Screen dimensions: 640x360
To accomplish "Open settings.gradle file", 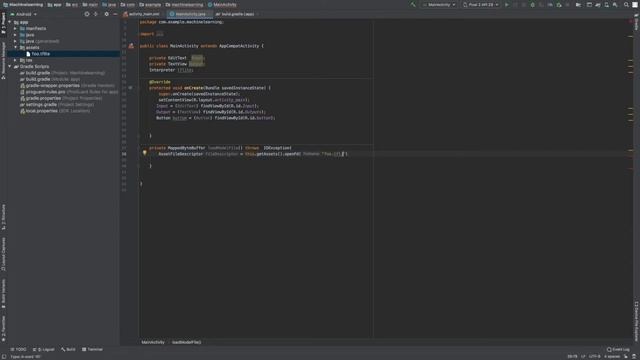I will pyautogui.click(x=56, y=104).
